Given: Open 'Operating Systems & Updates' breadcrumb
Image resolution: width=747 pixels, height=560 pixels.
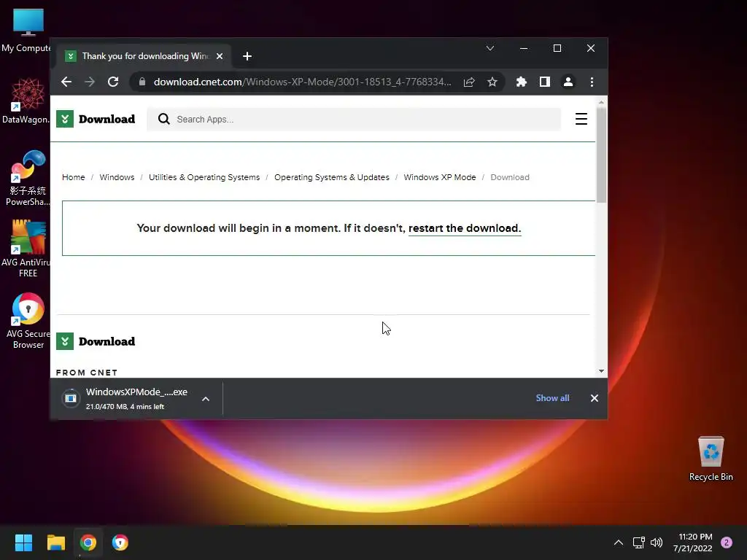Looking at the screenshot, I should point(332,177).
